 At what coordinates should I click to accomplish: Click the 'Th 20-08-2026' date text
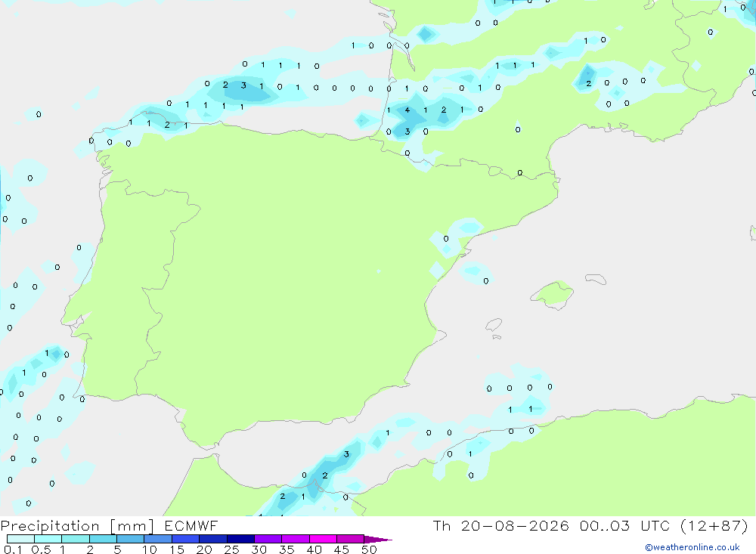tap(500, 525)
